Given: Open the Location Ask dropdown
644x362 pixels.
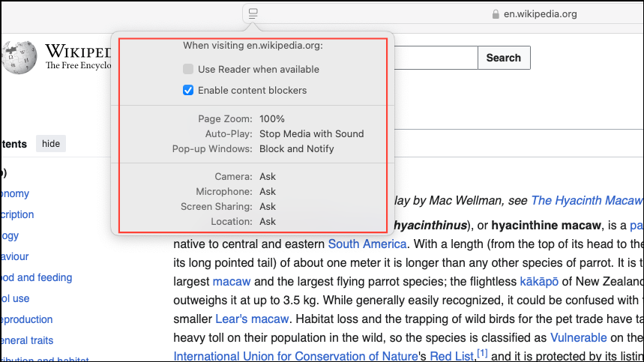Looking at the screenshot, I should coord(268,221).
